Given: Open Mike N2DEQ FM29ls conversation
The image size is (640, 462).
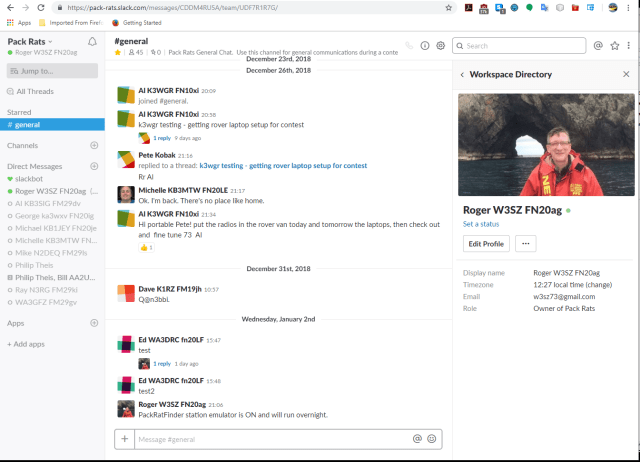Looking at the screenshot, I should coord(47,253).
